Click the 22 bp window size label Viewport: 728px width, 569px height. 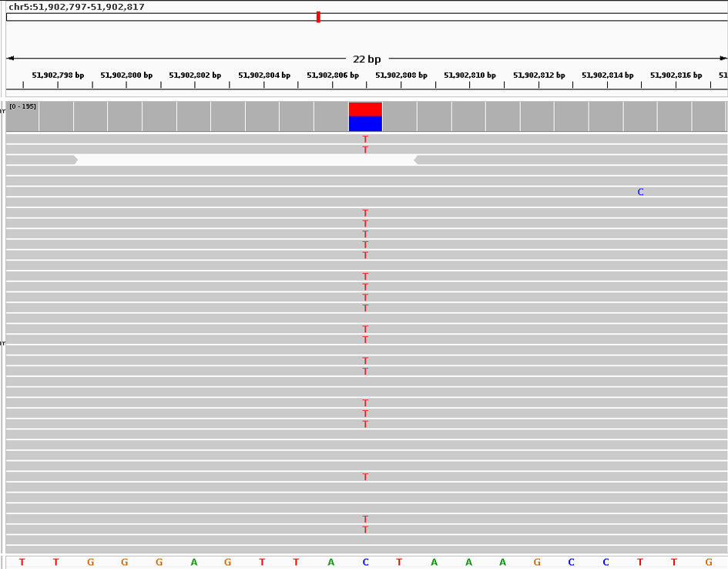(367, 58)
